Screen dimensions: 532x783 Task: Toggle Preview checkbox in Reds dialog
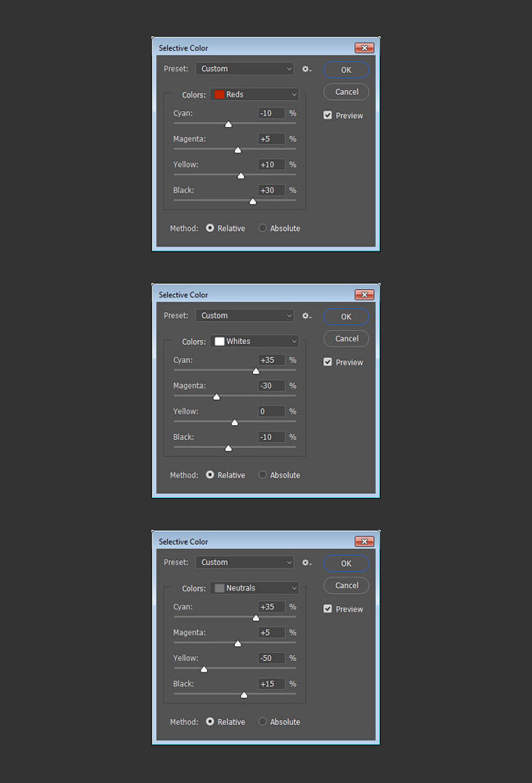(x=327, y=115)
